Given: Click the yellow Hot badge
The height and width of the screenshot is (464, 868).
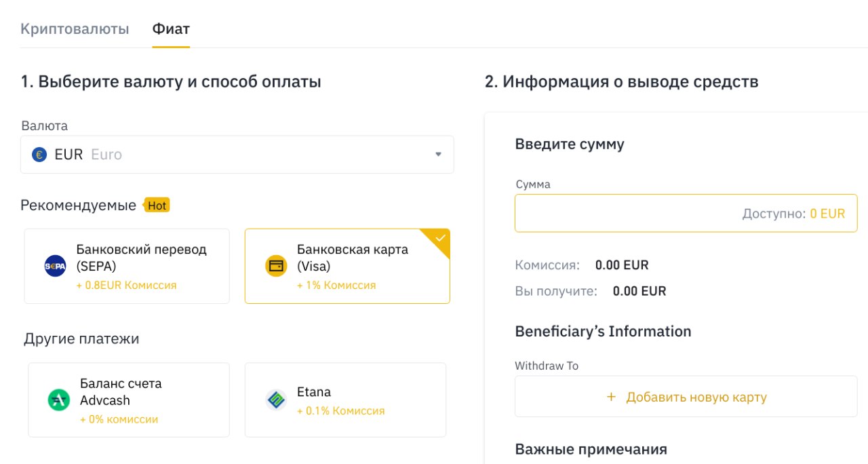Looking at the screenshot, I should pos(156,205).
